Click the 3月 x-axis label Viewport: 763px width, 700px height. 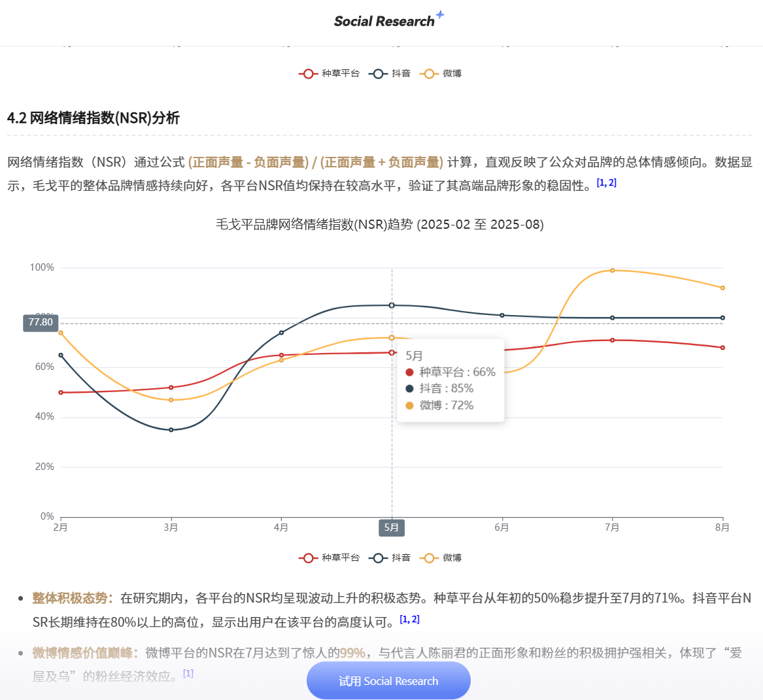171,527
